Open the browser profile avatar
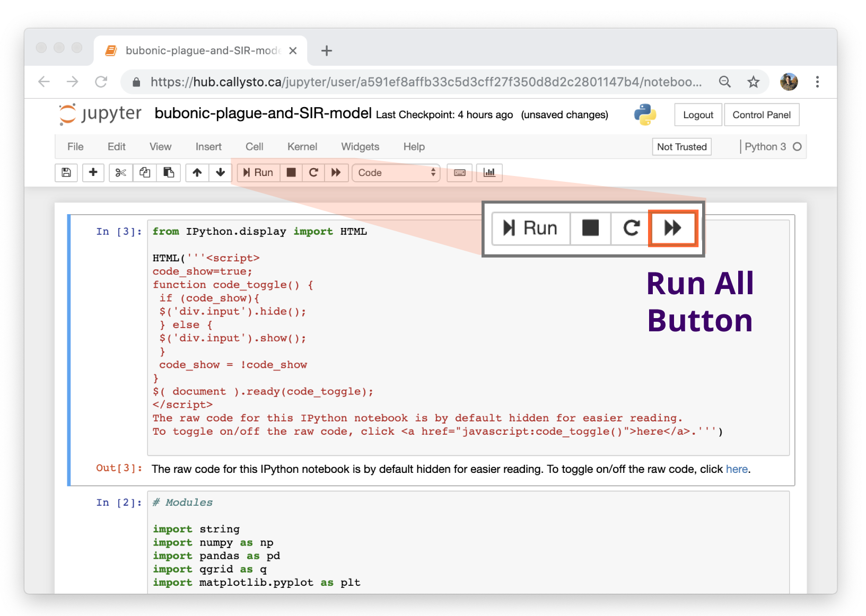This screenshot has height=616, width=866. click(789, 82)
